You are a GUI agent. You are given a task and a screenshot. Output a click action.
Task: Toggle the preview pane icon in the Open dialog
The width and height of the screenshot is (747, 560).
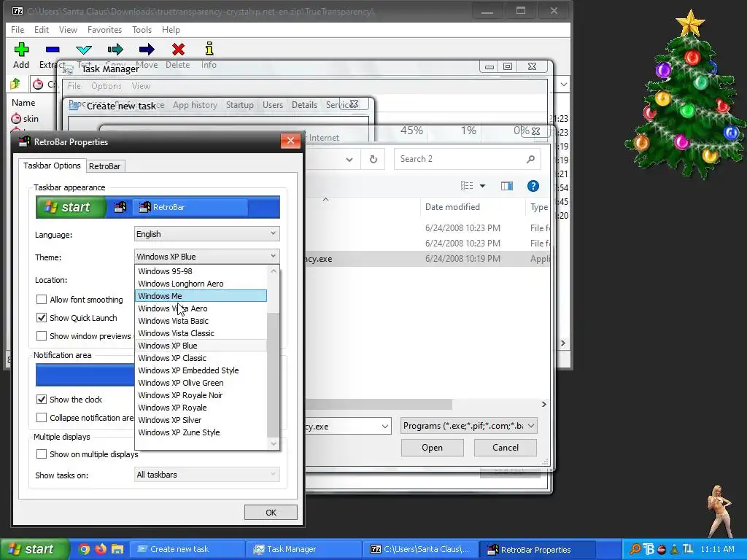coord(507,186)
